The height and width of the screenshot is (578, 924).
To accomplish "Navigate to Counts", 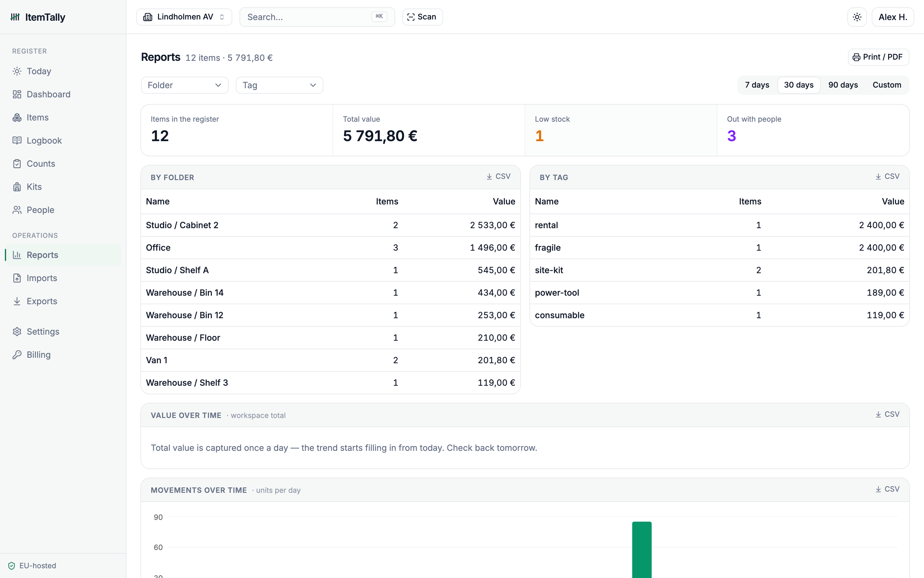I will click(63, 164).
